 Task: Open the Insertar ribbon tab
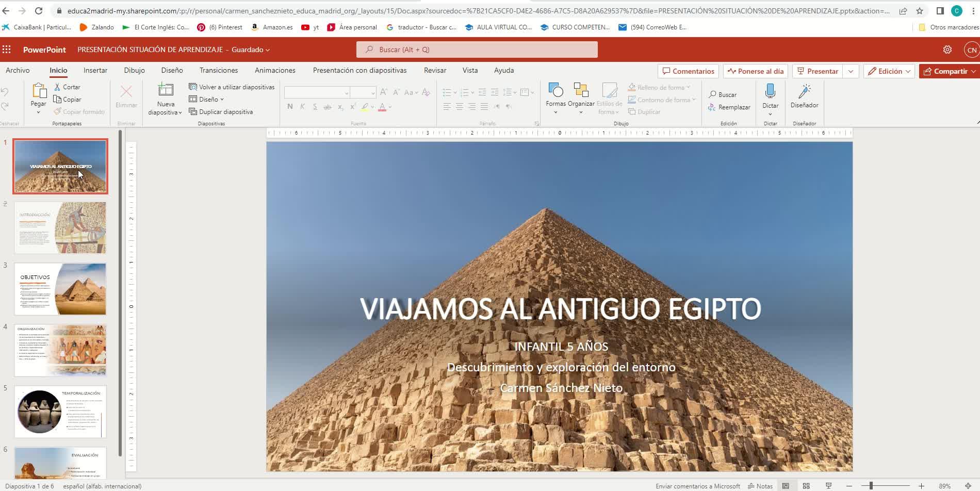coord(95,70)
